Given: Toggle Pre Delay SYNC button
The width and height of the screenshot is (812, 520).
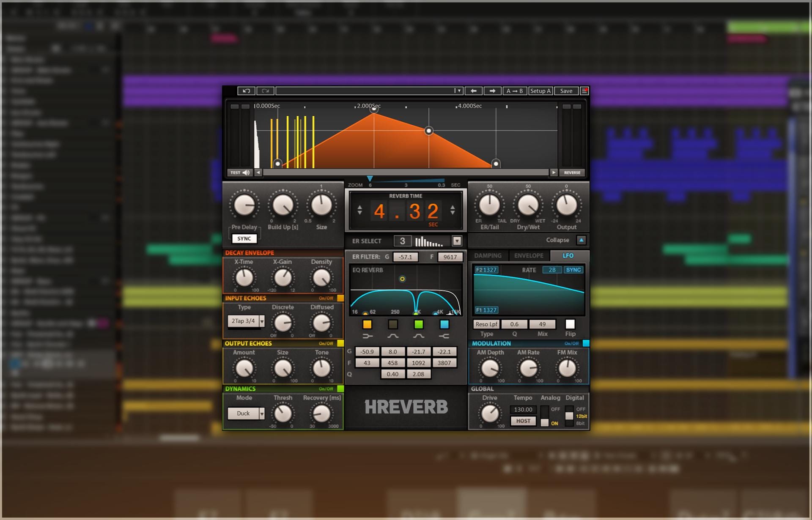Looking at the screenshot, I should pyautogui.click(x=244, y=238).
